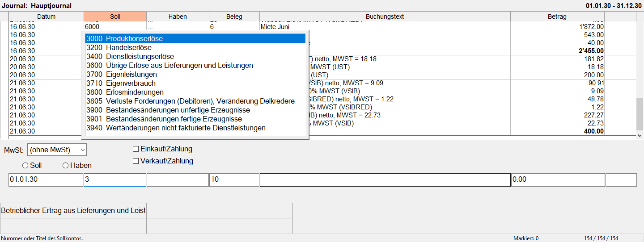Focus the Buchungstext entry field
Viewport: 644px width, 242px height.
[x=385, y=180]
